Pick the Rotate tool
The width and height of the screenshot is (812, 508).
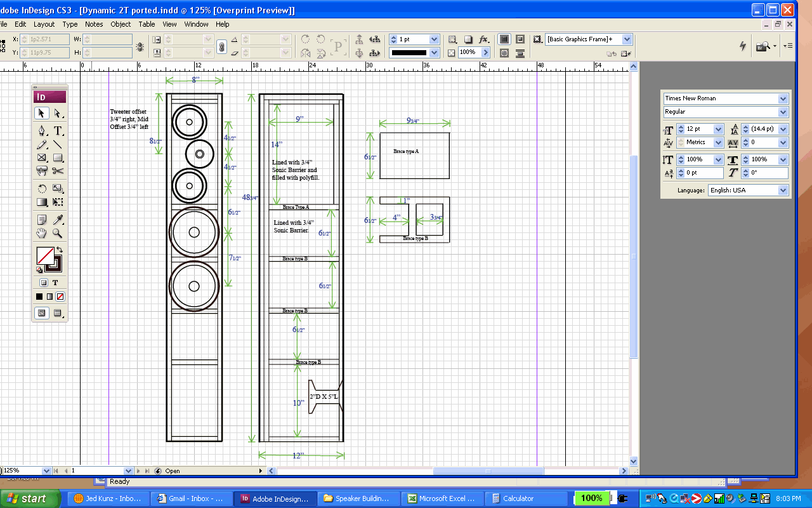(x=42, y=189)
